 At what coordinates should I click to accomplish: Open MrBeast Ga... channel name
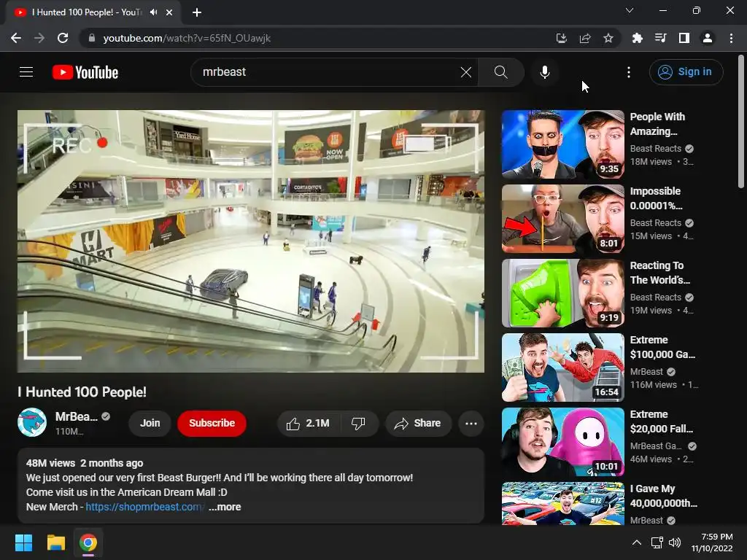656,446
